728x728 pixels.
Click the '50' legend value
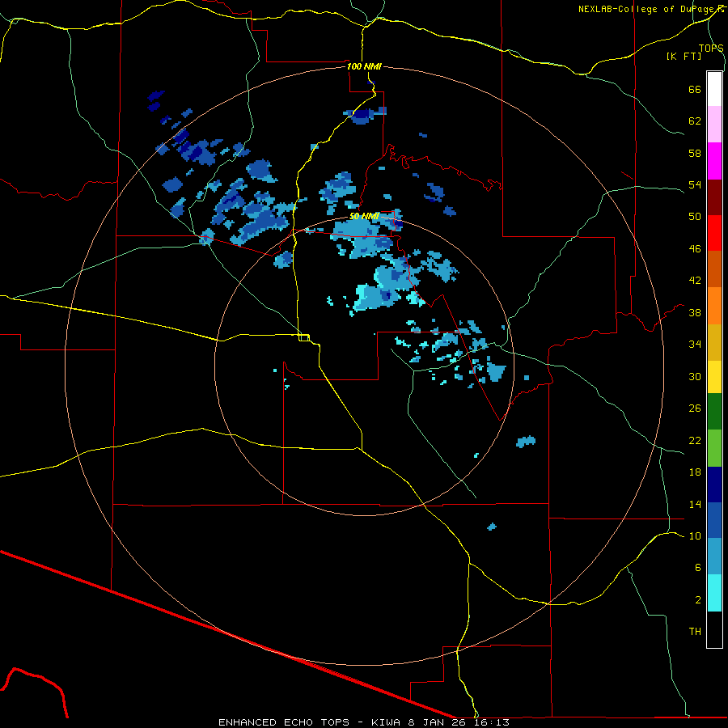point(695,217)
